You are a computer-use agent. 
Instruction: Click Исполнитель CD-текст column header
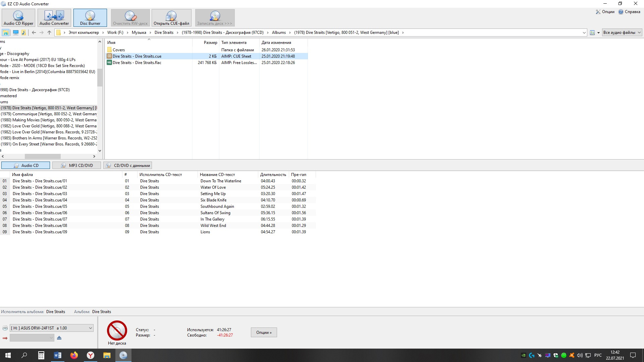[x=167, y=175]
